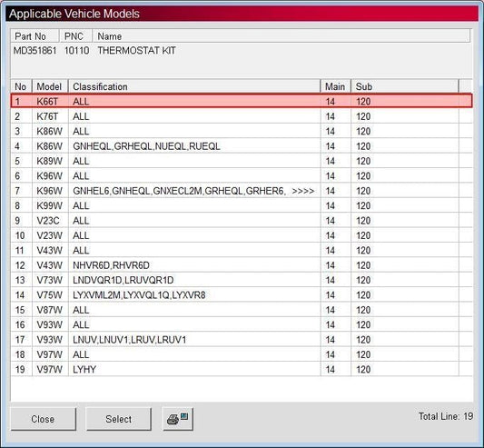Select row 5 with model K89W

(242, 161)
